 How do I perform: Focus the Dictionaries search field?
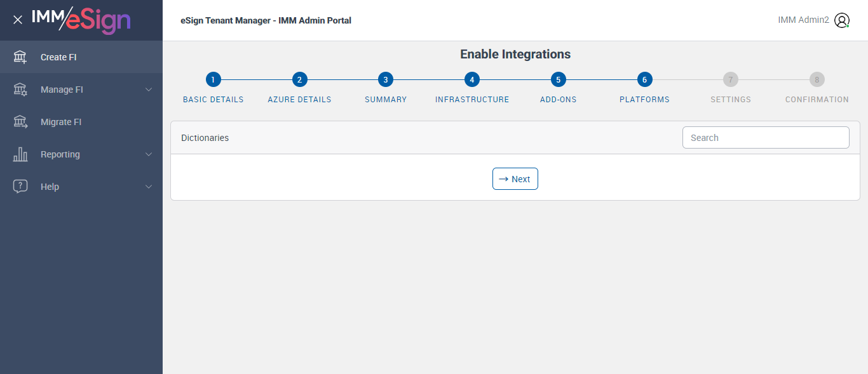tap(765, 138)
